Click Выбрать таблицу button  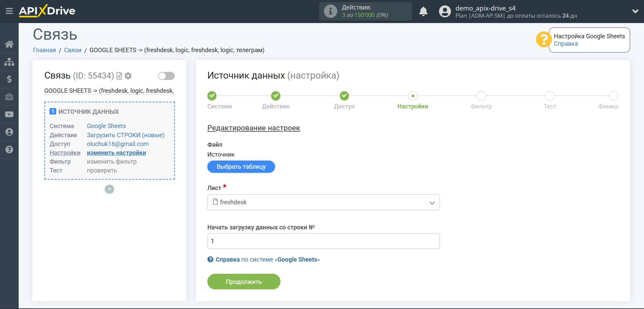click(241, 167)
